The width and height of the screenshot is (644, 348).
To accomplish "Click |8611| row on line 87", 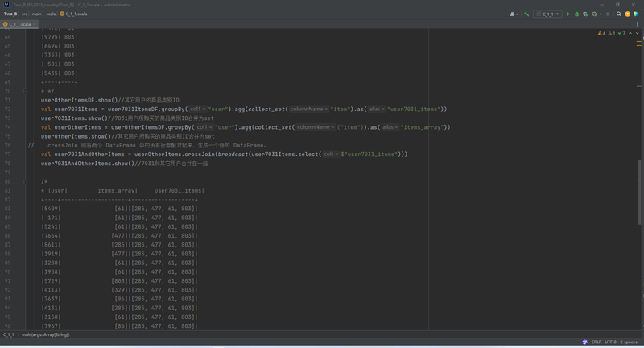I will point(119,245).
